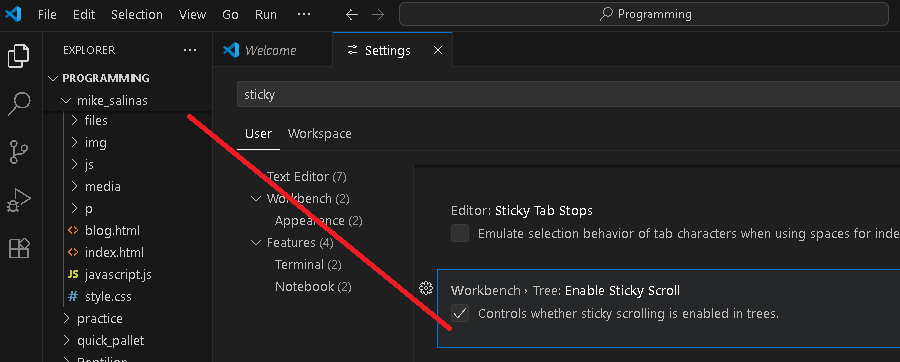The height and width of the screenshot is (362, 900).
Task: Open javascript.js file
Action: (x=118, y=275)
